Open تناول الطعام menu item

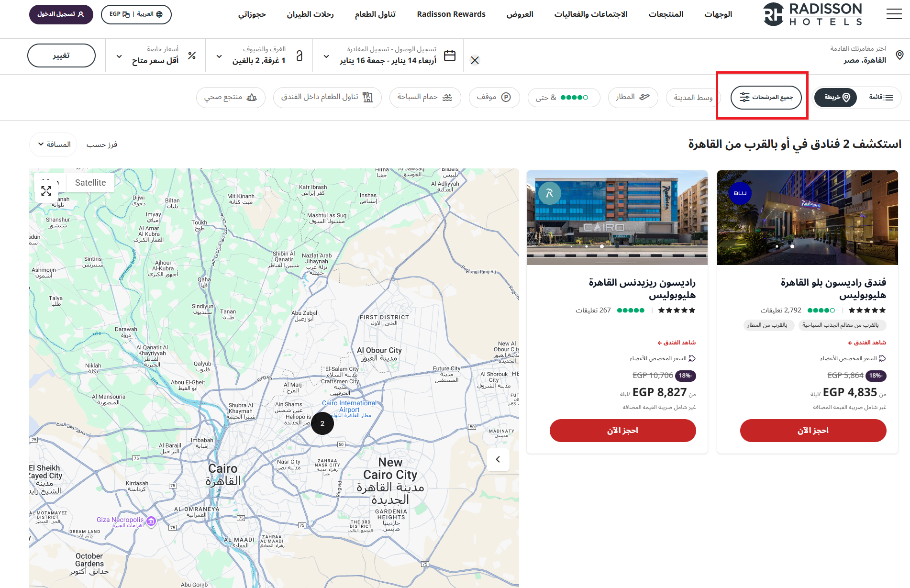pos(375,14)
